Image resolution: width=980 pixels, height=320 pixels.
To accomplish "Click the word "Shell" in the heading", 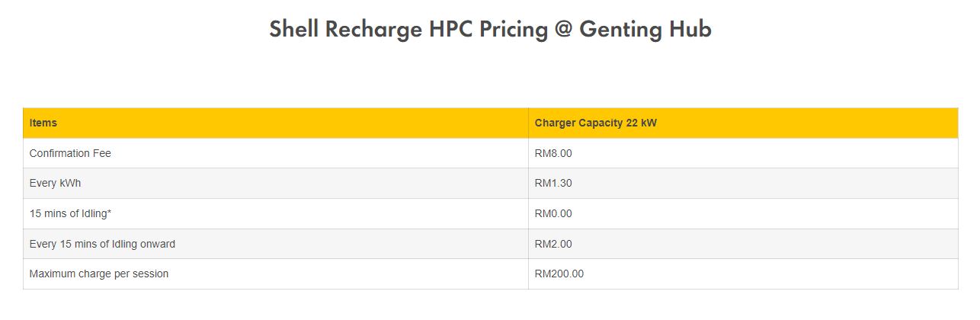I will click(294, 30).
